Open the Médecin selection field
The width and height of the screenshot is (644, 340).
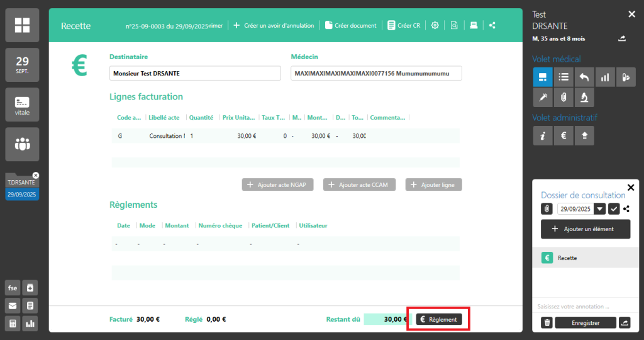coord(375,74)
